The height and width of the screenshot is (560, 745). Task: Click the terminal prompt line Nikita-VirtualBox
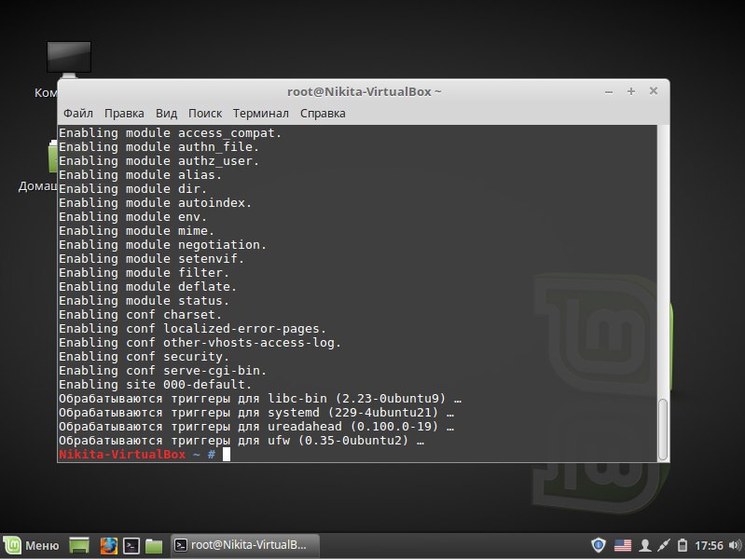[x=145, y=455]
